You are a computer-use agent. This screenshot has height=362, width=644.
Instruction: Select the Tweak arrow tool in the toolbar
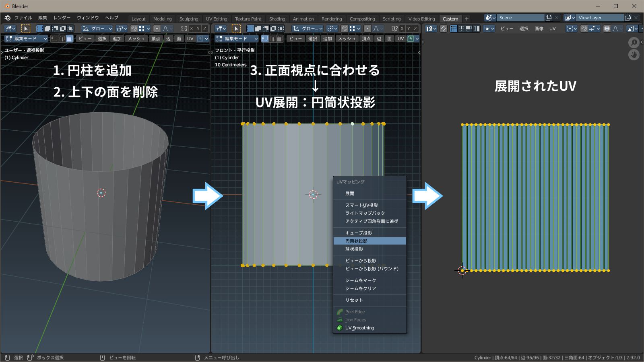(25, 29)
